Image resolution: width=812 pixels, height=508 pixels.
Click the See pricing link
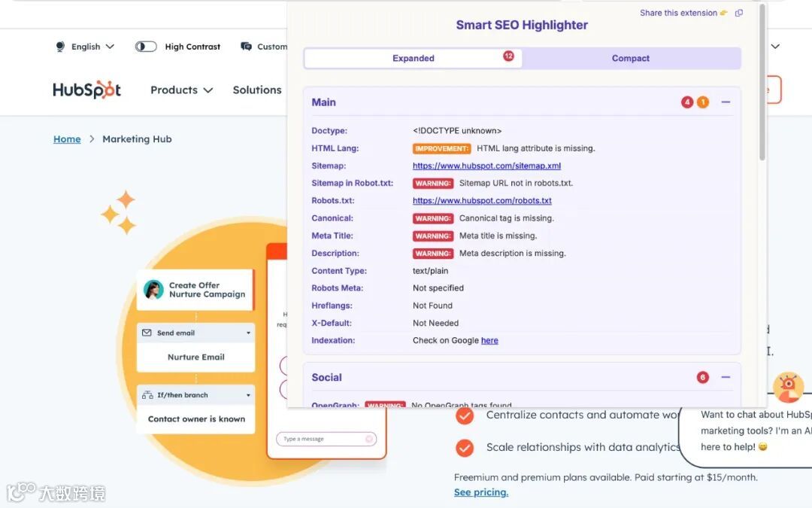481,492
